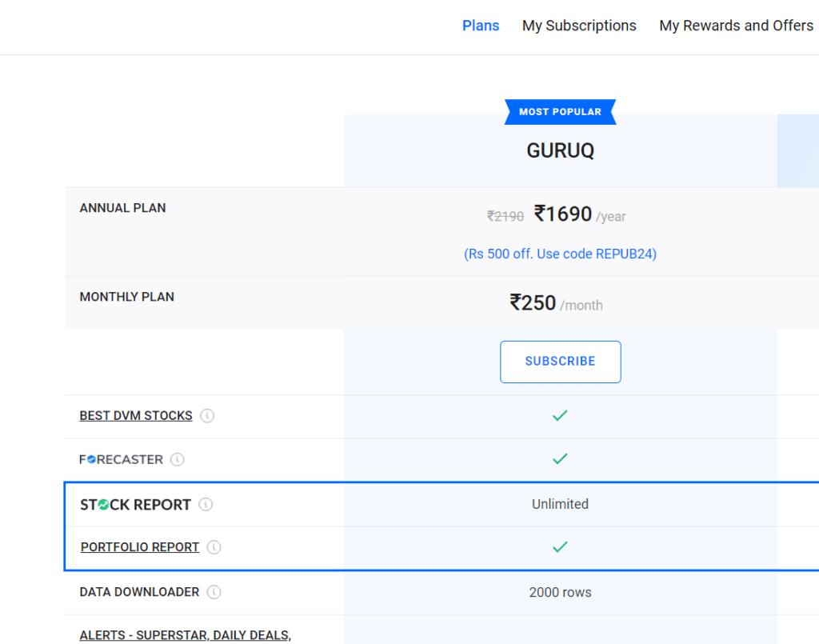
Task: Go to My Subscriptions tab
Action: (x=579, y=26)
